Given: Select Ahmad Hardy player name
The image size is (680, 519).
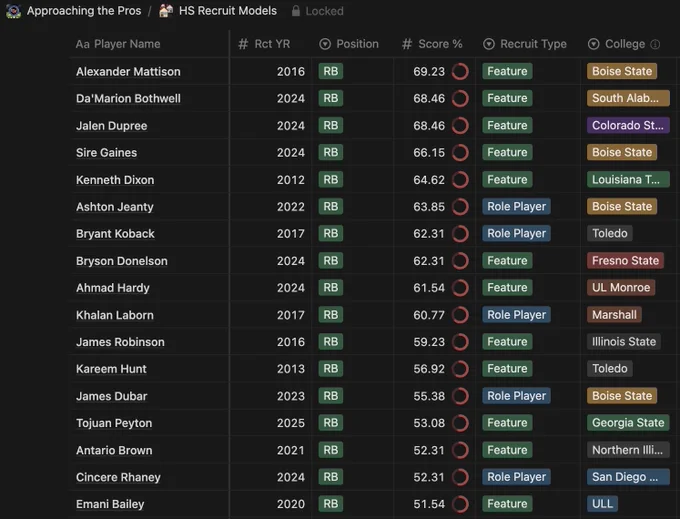Looking at the screenshot, I should point(113,288).
